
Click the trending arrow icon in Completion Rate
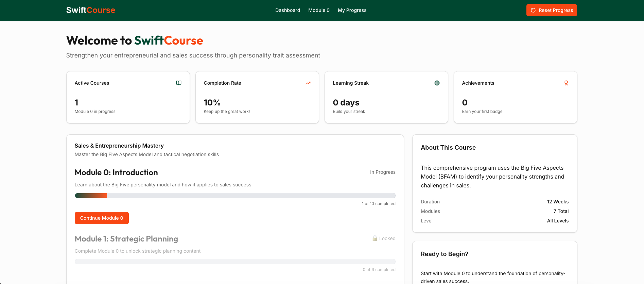pos(308,83)
